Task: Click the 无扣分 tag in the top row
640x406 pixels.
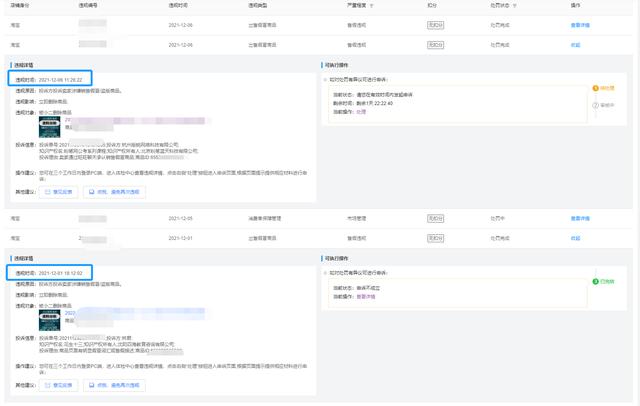Action: (x=434, y=24)
